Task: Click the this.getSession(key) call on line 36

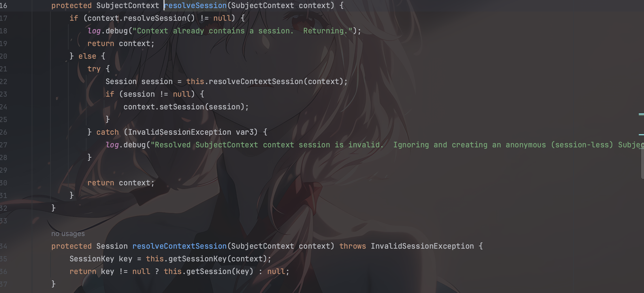Action: (208, 271)
